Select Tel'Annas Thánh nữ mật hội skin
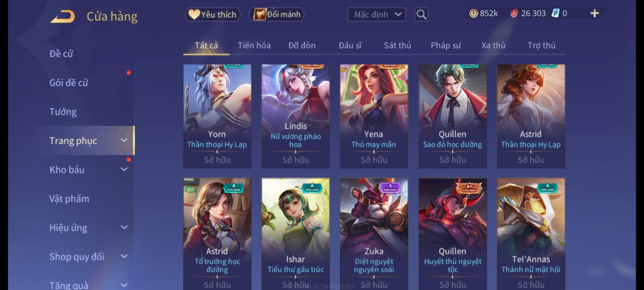The height and width of the screenshot is (290, 644). click(531, 234)
